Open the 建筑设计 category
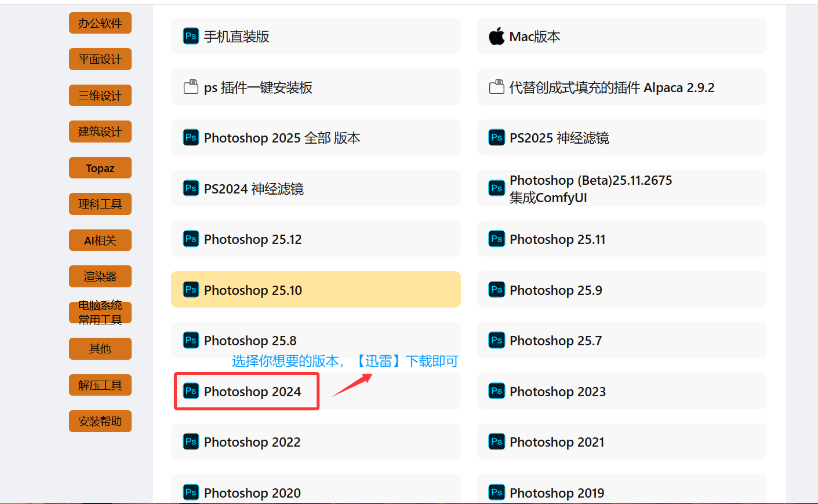The image size is (818, 504). point(100,132)
